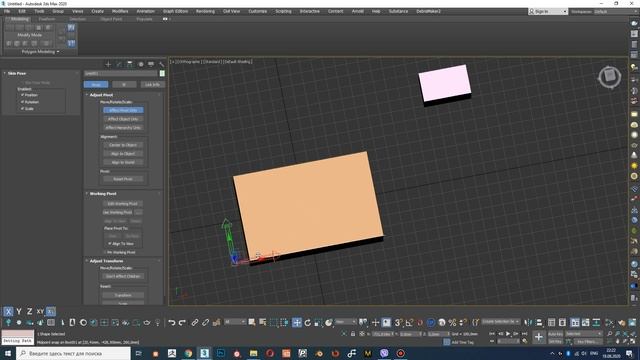Open the Create Selection Set dropdown
Screen dimensions: 640x360
click(501, 322)
